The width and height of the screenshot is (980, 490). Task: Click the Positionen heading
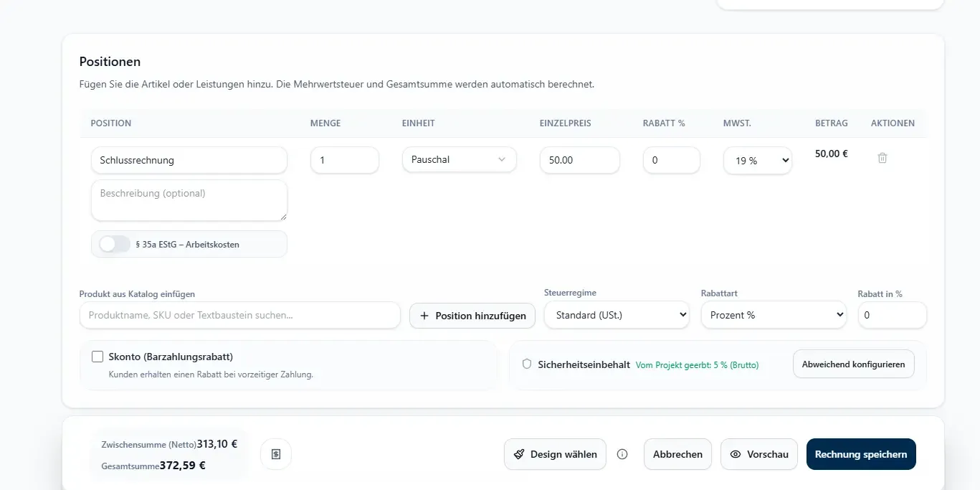tap(110, 62)
